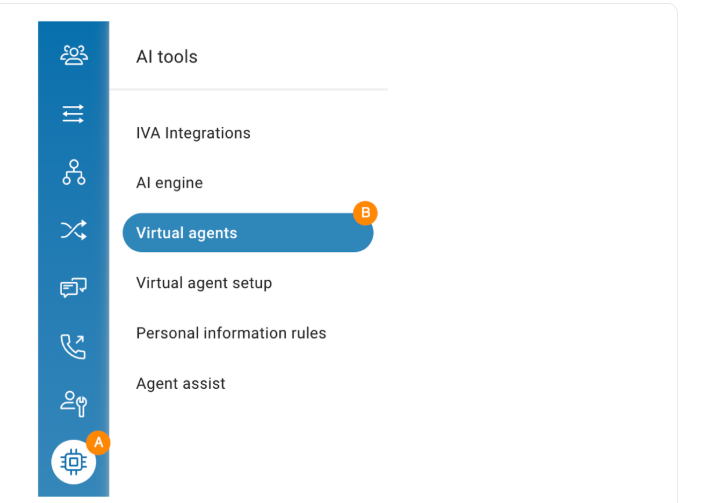Click the transfer arrows sidebar icon

point(73,114)
